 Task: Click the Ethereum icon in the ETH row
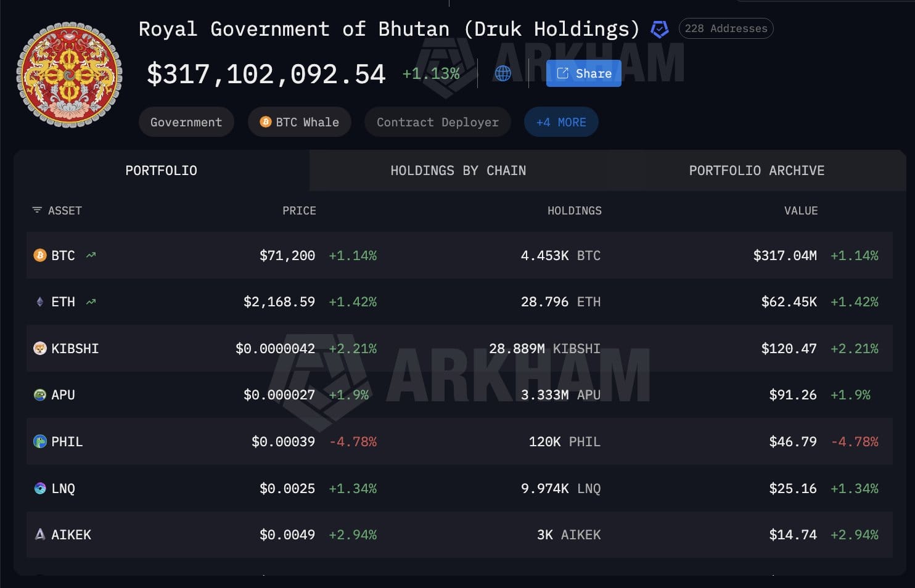[x=39, y=301]
